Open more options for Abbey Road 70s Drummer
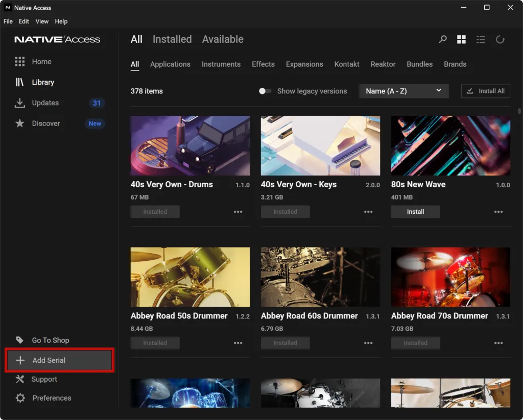 [x=498, y=343]
